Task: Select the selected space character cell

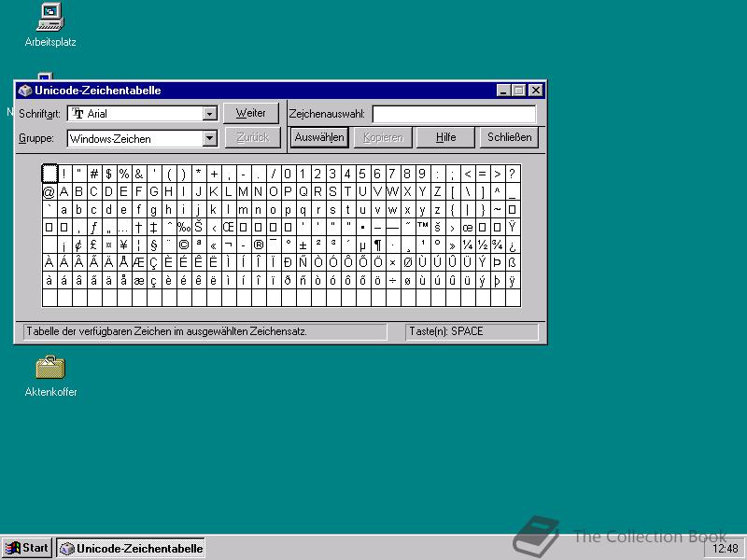Action: tap(49, 174)
